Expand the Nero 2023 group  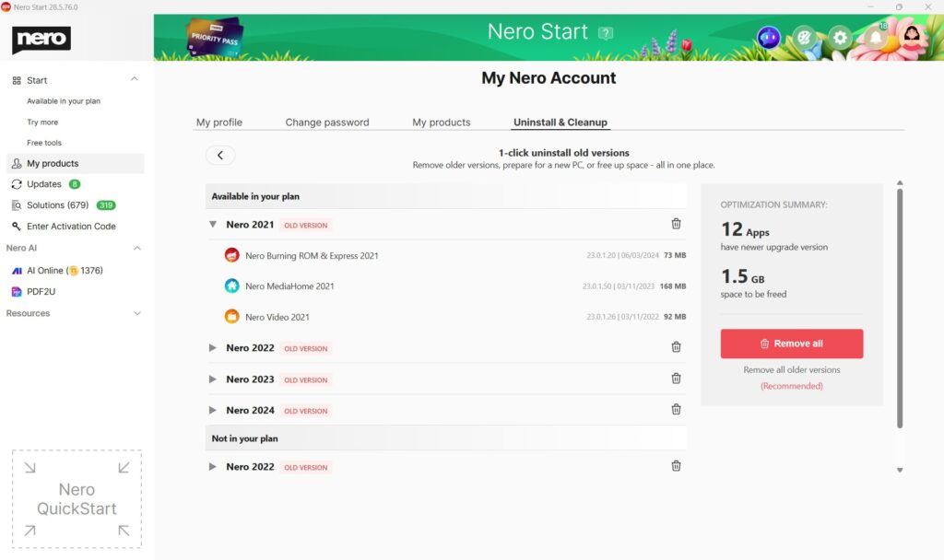pos(213,379)
